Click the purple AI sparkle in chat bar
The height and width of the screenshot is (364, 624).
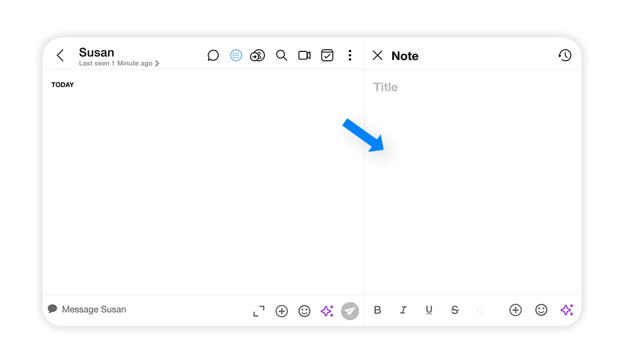pos(327,311)
